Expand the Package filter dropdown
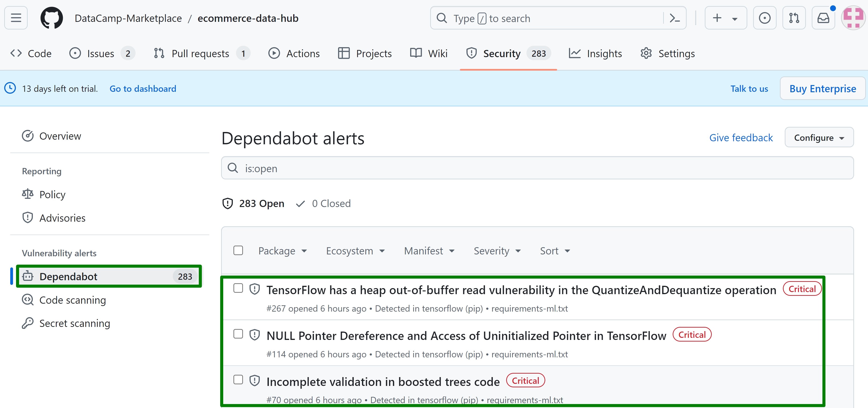The image size is (868, 408). (283, 251)
